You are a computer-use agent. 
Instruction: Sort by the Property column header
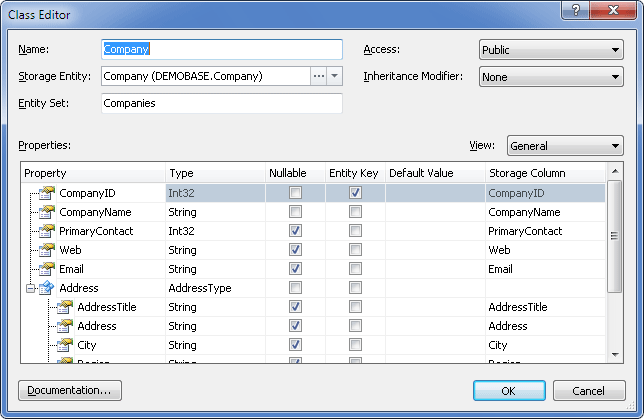(93, 173)
